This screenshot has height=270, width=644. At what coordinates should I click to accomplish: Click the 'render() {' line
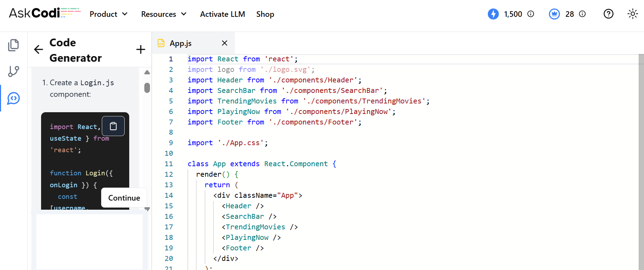[217, 174]
